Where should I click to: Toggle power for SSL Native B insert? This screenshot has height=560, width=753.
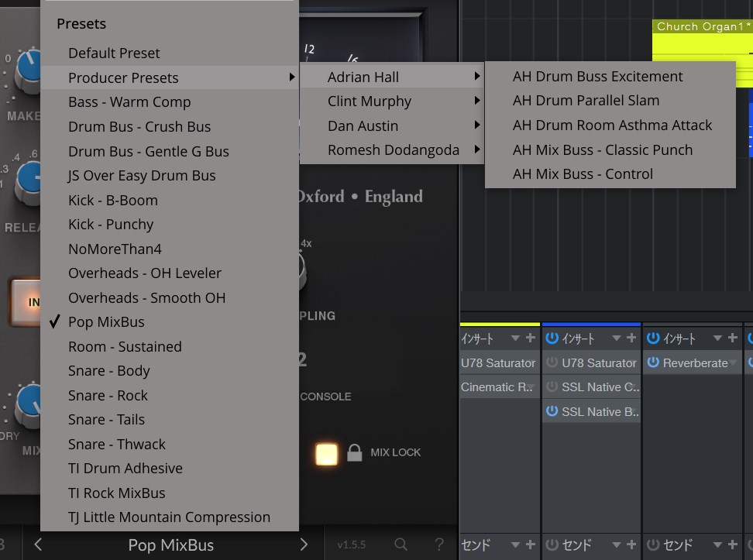coord(552,411)
